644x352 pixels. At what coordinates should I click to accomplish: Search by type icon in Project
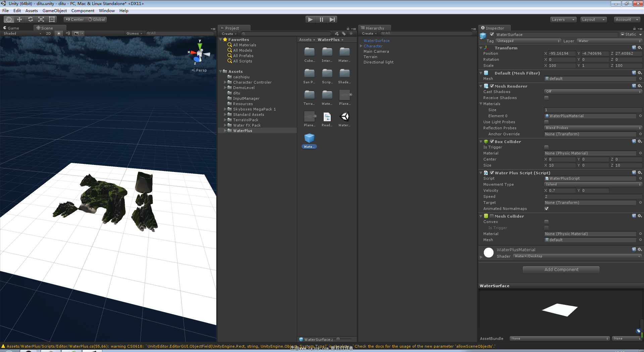[337, 34]
